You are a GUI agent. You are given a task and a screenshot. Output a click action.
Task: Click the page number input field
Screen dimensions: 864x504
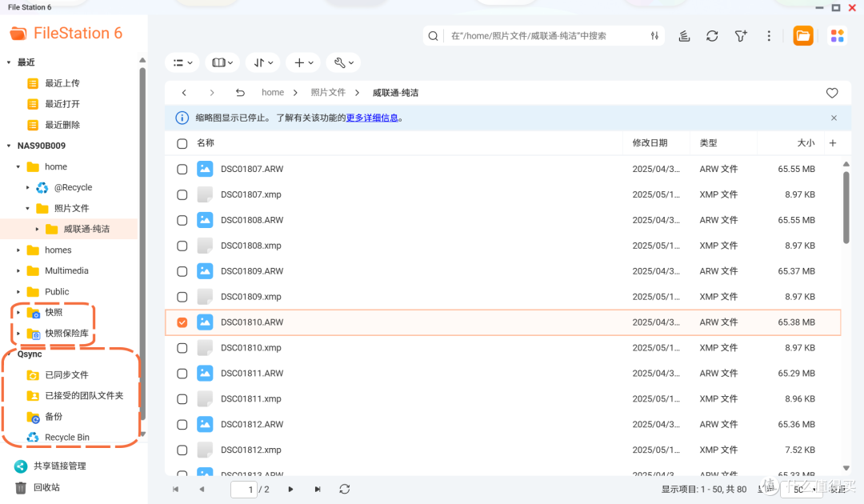[244, 489]
